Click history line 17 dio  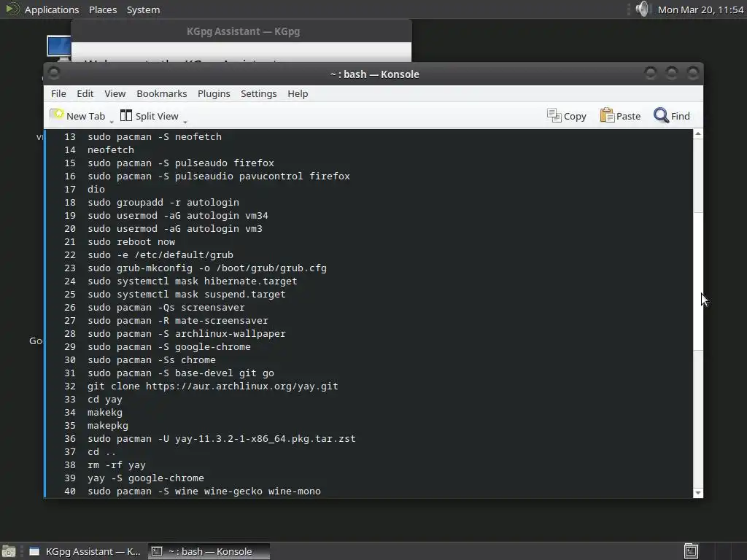tap(96, 189)
